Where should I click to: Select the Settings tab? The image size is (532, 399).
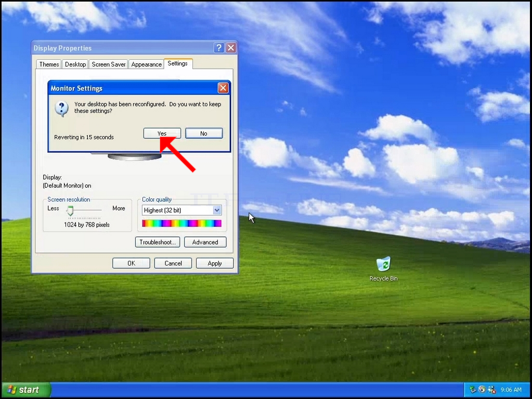click(178, 63)
